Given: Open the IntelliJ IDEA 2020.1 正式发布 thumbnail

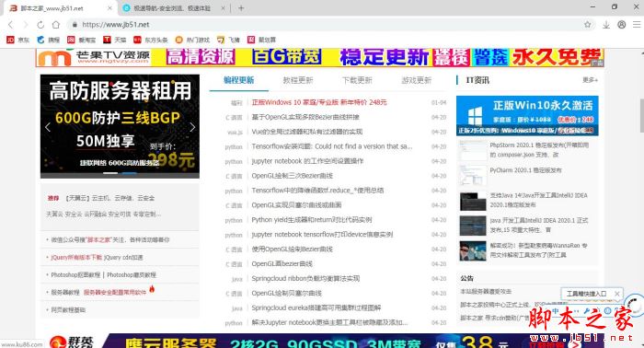Looking at the screenshot, I should (x=473, y=226).
